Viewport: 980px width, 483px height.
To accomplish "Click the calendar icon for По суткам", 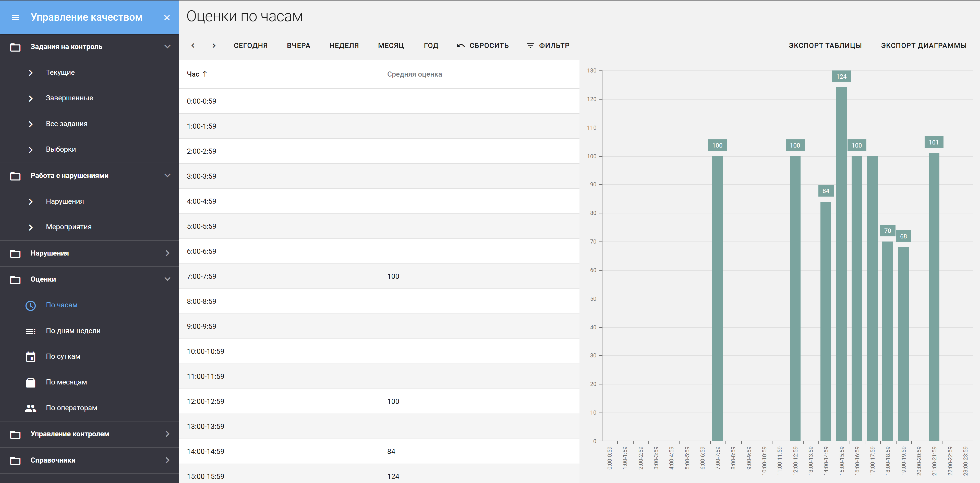I will pos(30,357).
